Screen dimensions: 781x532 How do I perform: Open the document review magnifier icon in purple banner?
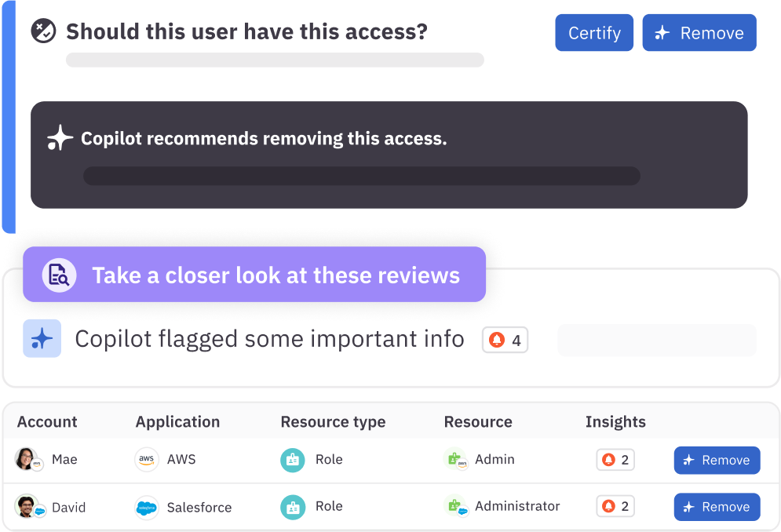(58, 275)
